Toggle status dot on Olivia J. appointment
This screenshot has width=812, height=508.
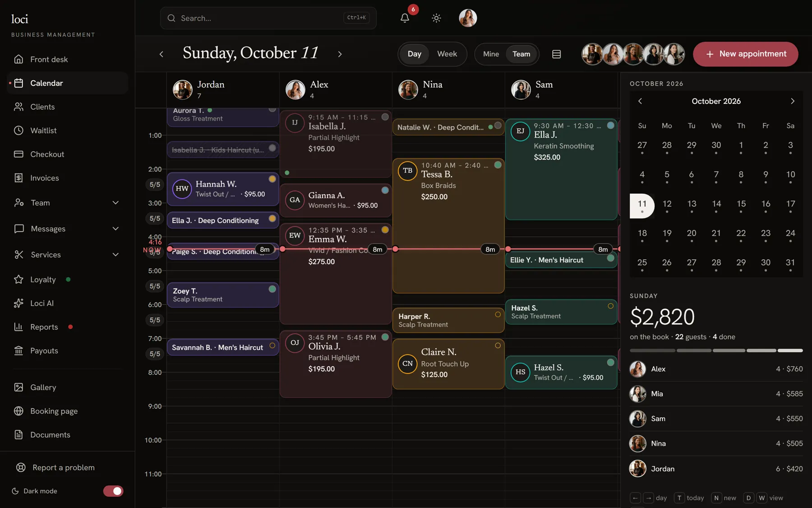385,337
